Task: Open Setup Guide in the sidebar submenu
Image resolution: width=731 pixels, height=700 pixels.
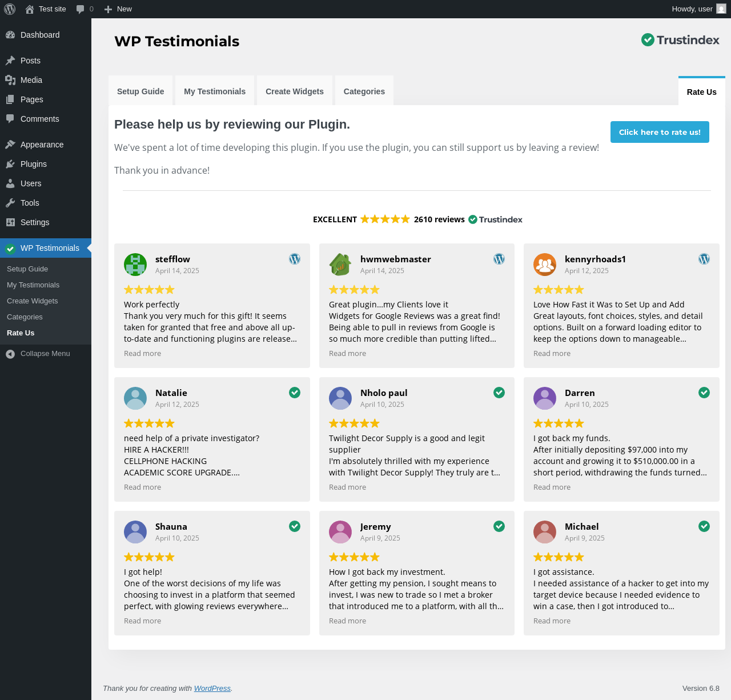Action: click(27, 269)
